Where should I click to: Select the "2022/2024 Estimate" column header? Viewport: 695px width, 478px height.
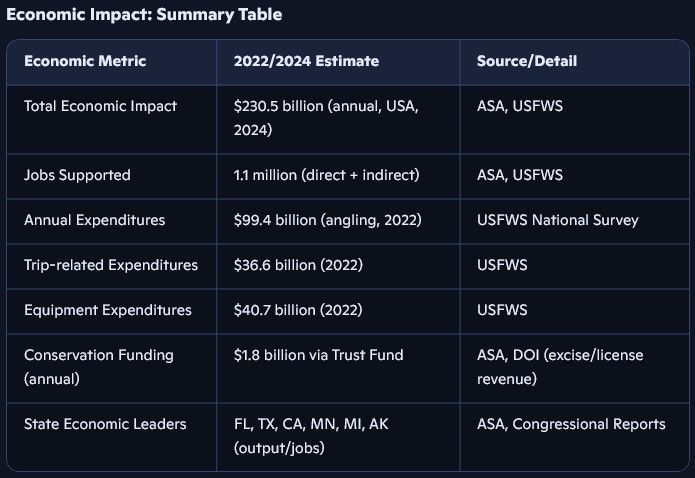pyautogui.click(x=306, y=61)
